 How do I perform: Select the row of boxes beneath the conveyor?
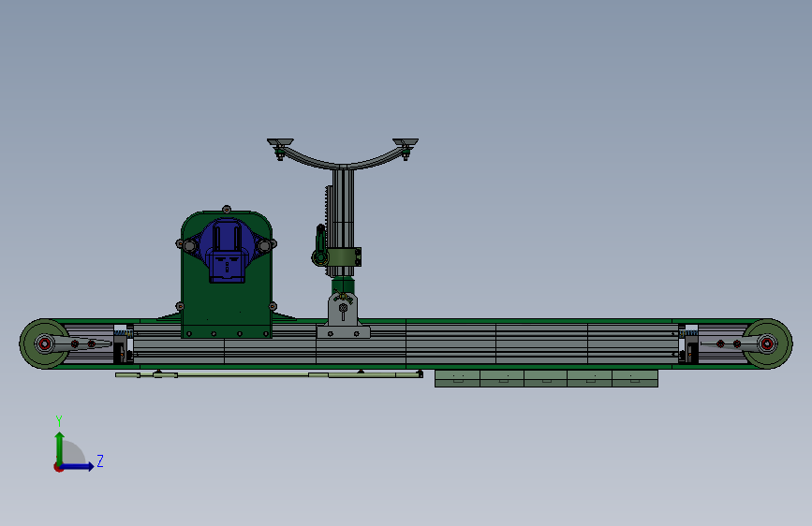546,378
